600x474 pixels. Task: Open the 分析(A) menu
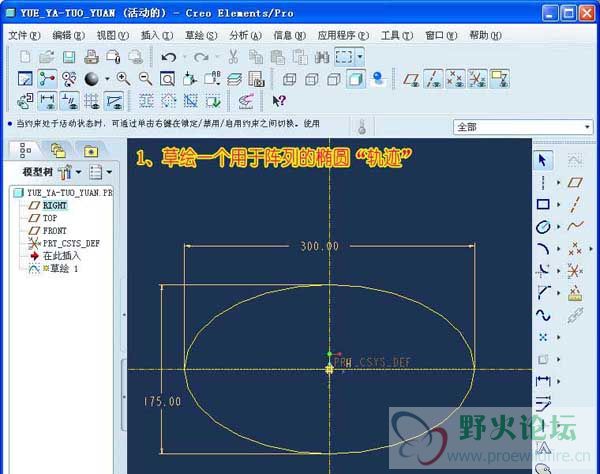pyautogui.click(x=245, y=36)
